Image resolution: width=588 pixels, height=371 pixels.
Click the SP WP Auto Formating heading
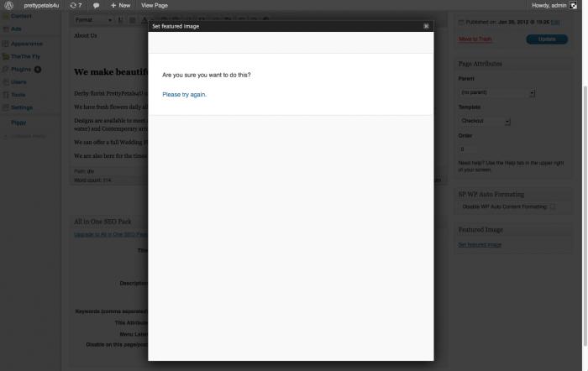[491, 195]
